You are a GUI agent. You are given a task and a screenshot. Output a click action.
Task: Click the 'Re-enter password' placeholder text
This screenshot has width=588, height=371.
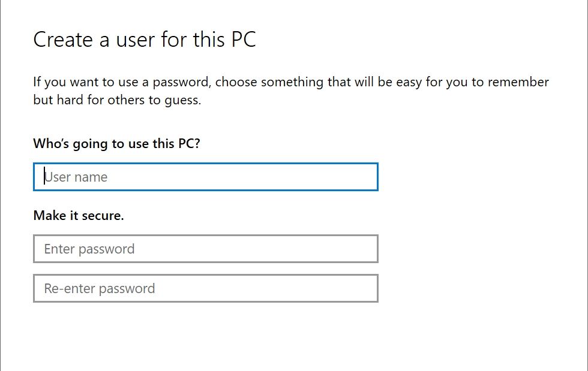100,288
